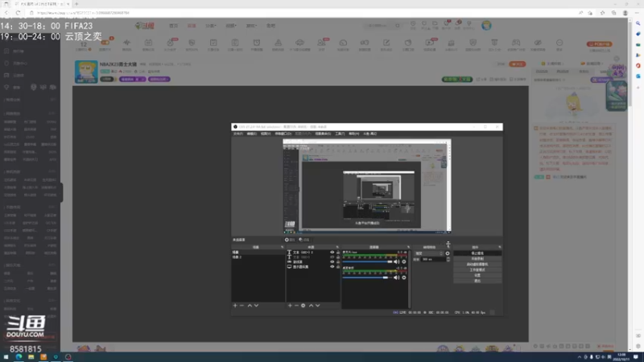Toggle visibility of the dimmed 文本 (GDI+) source
The image size is (644, 362).
(x=332, y=257)
